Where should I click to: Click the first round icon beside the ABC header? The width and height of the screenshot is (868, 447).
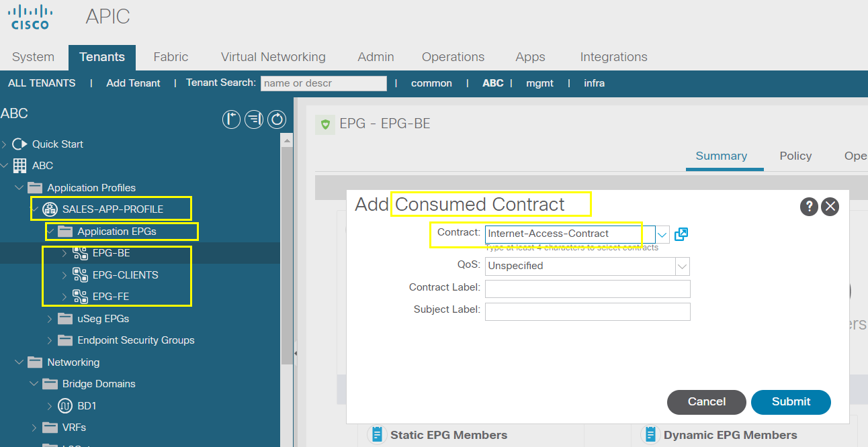pos(231,120)
